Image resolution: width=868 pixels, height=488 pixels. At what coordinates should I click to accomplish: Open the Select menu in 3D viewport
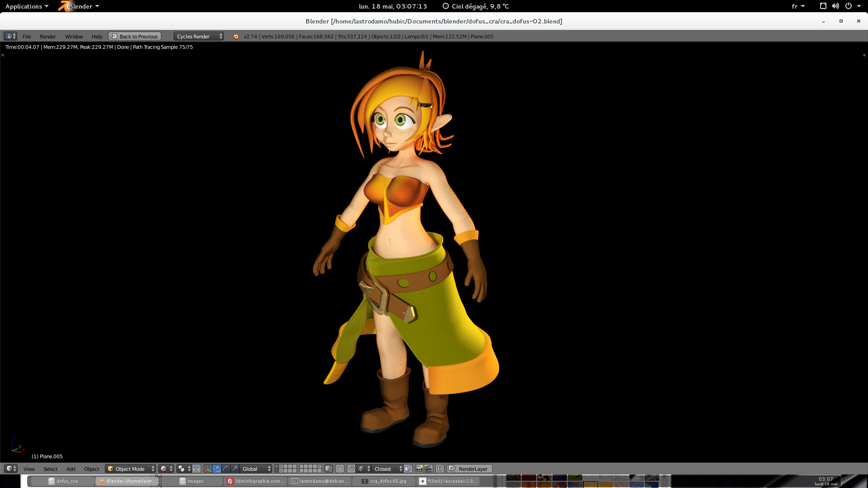(x=50, y=469)
